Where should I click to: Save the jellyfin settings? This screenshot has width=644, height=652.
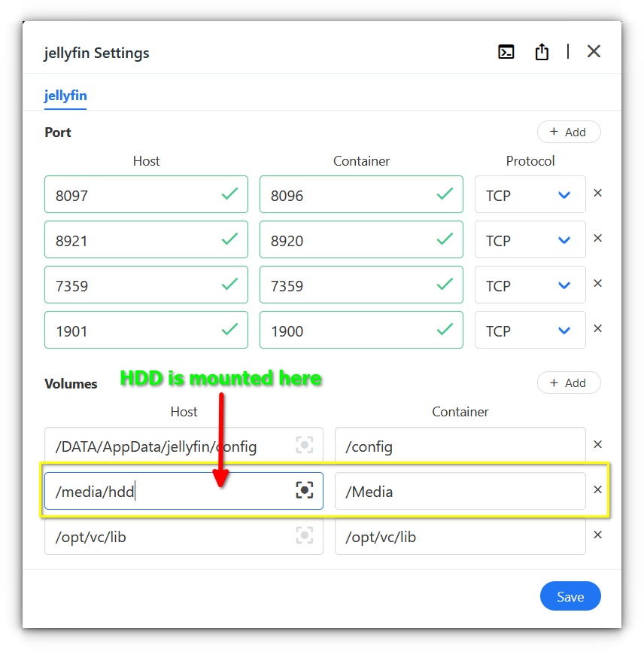[x=570, y=596]
